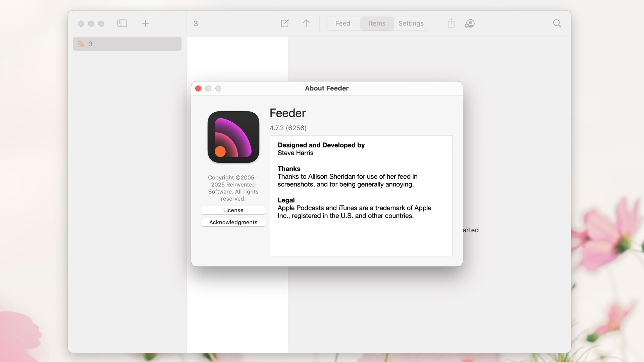Switch to the Feed tab
Viewport: 644px width, 362px height.
coord(343,23)
